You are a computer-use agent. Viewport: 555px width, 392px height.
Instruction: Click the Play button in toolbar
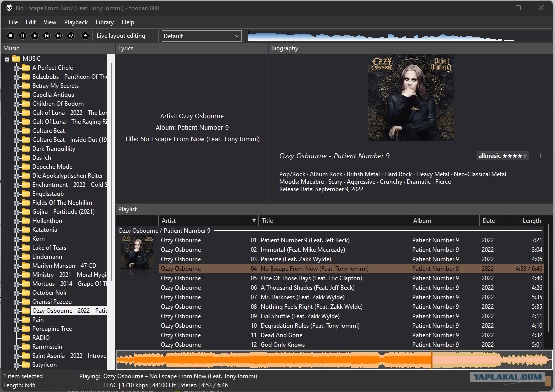coord(35,36)
